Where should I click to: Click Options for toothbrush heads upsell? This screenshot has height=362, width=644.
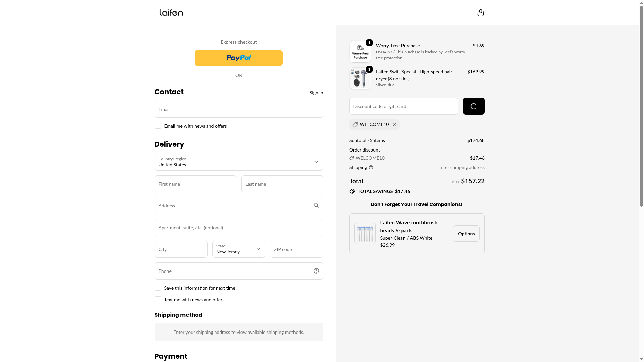click(x=466, y=233)
